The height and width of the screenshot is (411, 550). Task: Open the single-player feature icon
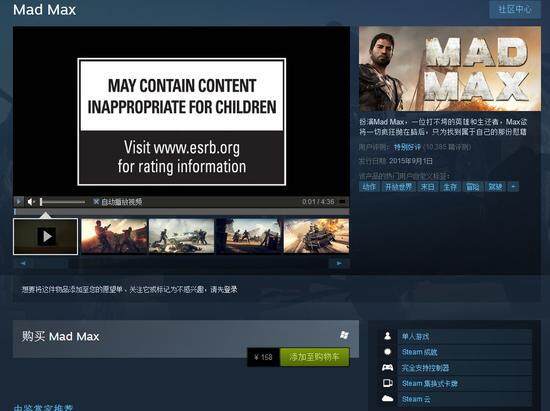(x=388, y=336)
